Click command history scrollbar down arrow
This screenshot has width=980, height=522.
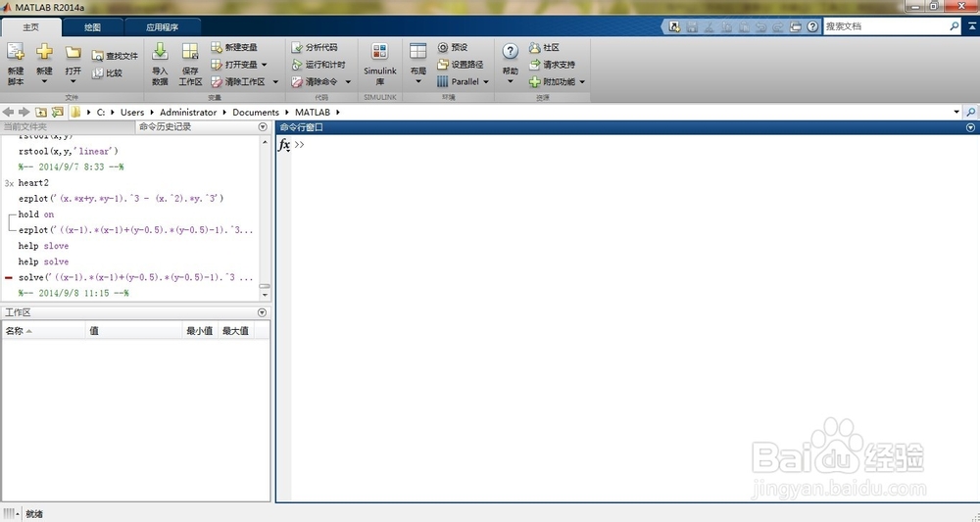[265, 294]
